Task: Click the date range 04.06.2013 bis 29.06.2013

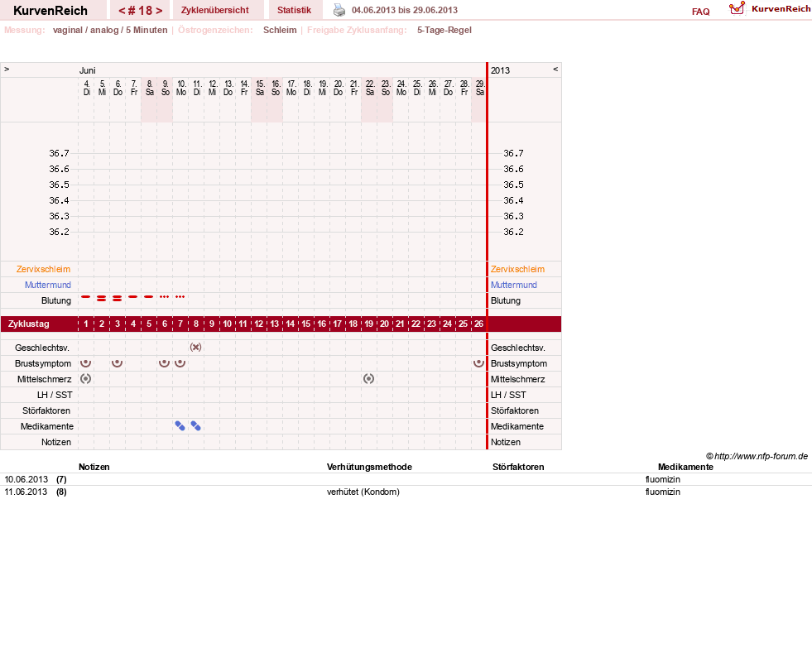Action: 405,10
